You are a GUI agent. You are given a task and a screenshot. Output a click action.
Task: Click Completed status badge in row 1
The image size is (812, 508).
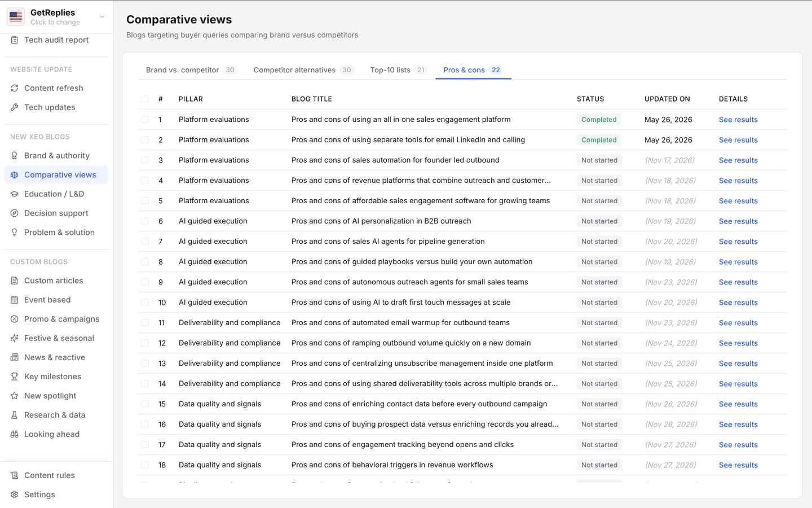[599, 120]
